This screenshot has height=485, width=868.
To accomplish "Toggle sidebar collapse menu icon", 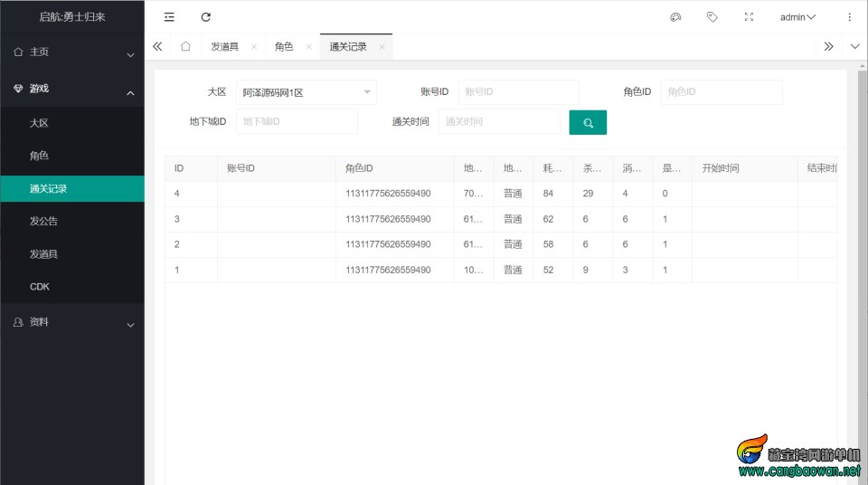I will point(169,17).
